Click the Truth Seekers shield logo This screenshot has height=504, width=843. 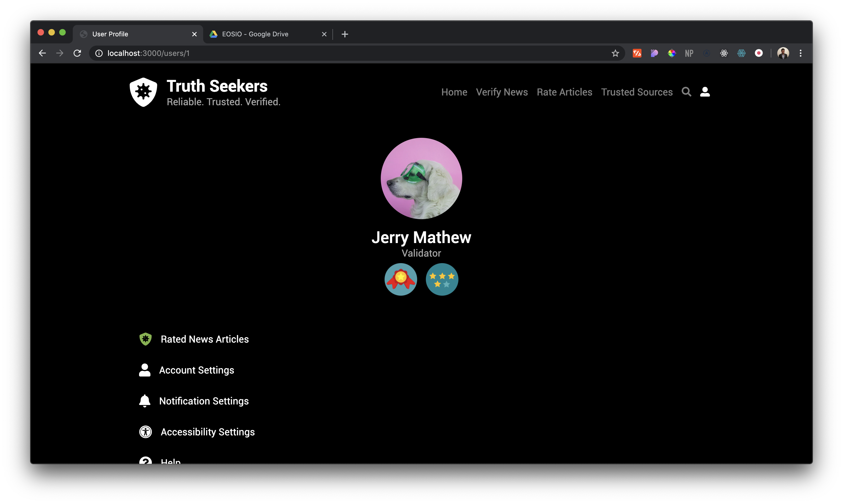(143, 92)
